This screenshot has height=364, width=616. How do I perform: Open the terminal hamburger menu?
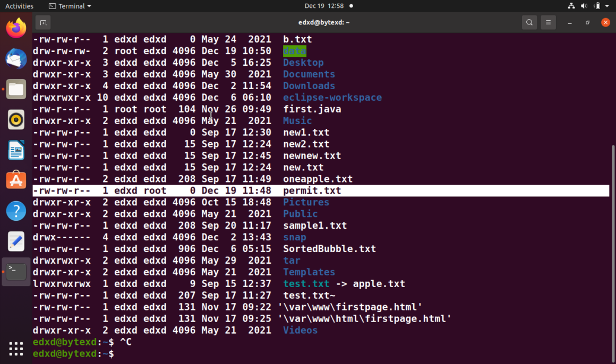(x=548, y=22)
